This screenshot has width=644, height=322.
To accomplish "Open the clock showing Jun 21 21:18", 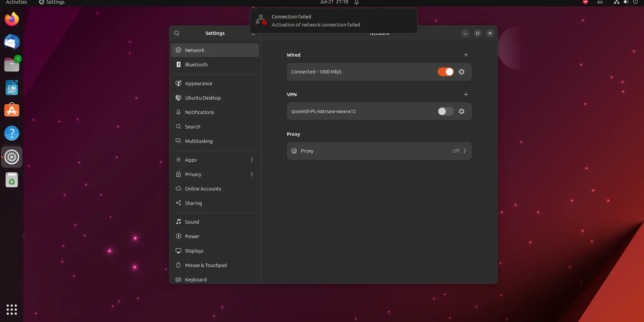I will 334,2.
